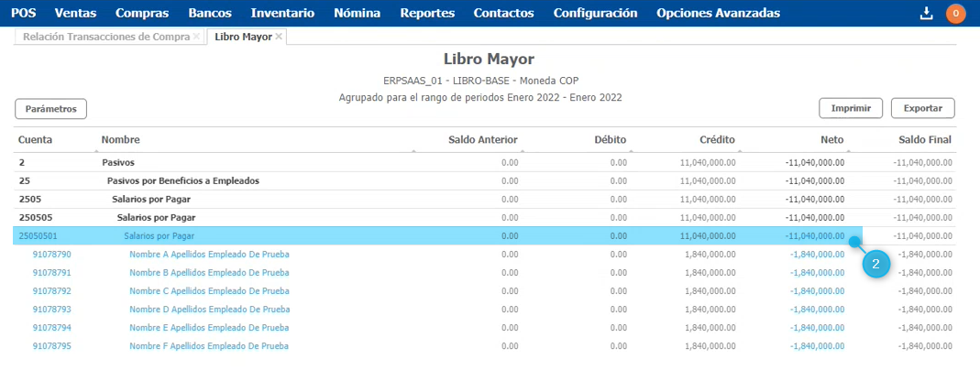980x370 pixels.
Task: Click the blue step 2 callout marker
Action: click(x=876, y=265)
